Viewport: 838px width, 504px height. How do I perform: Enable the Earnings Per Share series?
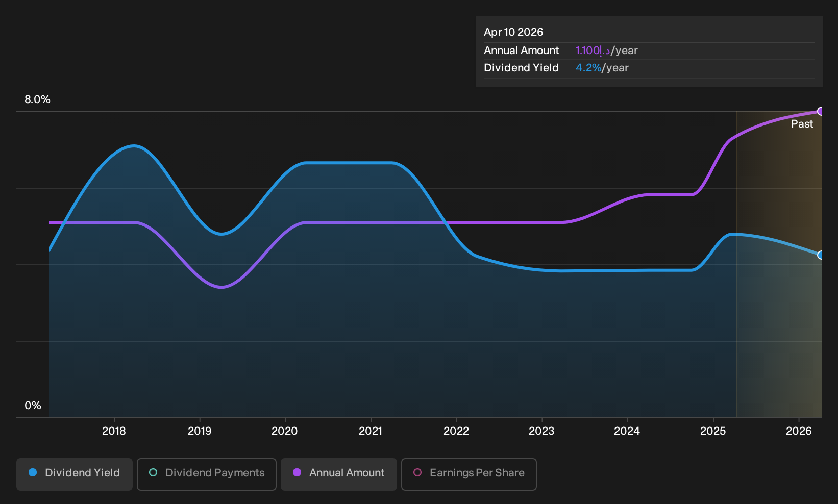click(469, 474)
